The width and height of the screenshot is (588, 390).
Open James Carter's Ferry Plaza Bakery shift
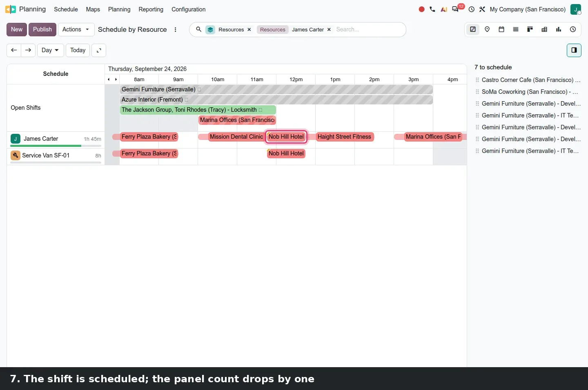tap(149, 137)
